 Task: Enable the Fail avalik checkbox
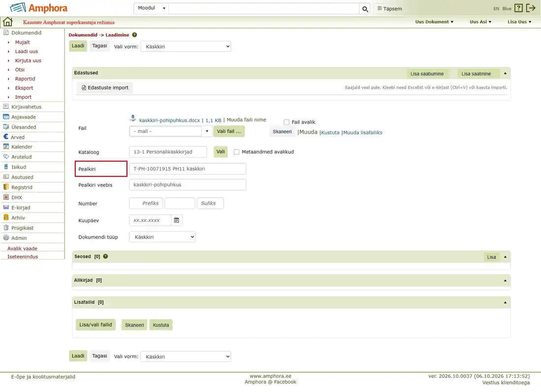point(286,122)
